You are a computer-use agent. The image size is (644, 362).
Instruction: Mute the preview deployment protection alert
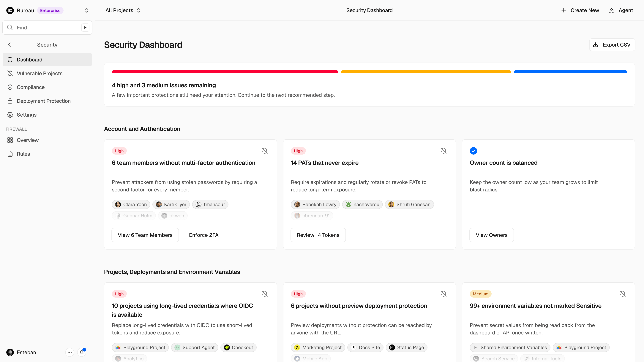tap(443, 293)
